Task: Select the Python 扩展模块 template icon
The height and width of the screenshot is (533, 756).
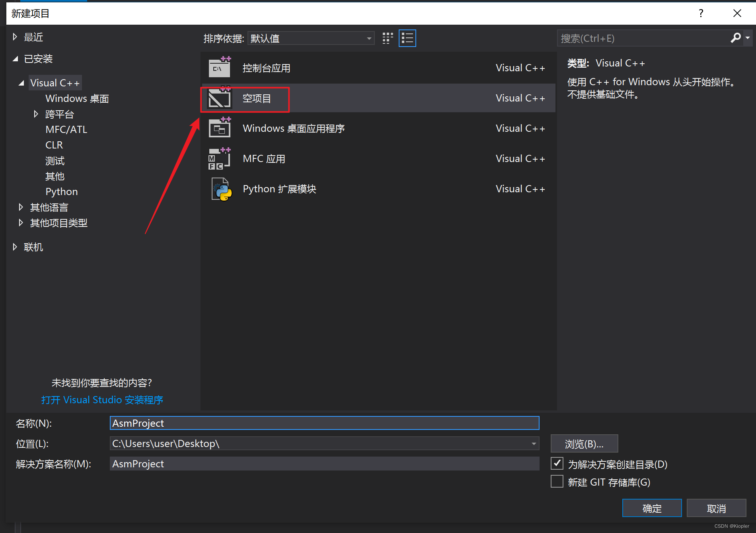Action: [221, 189]
